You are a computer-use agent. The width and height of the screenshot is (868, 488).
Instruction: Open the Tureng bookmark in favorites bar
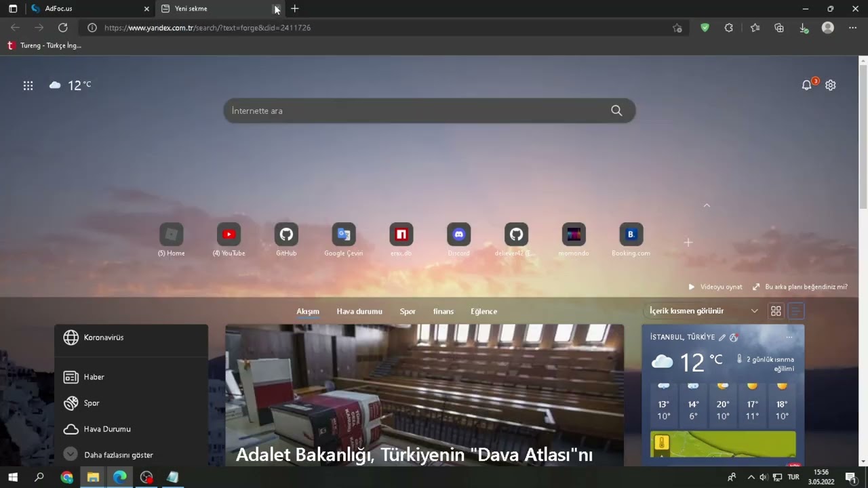coord(44,45)
